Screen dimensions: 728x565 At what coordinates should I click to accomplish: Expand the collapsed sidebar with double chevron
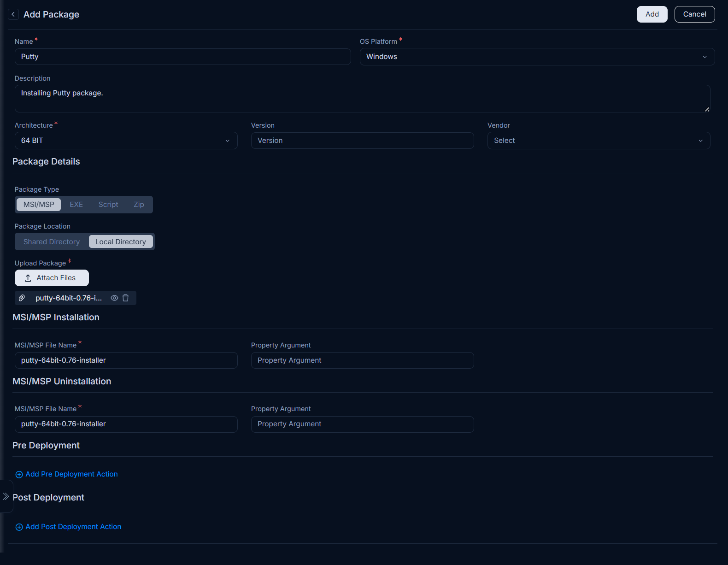tap(6, 496)
